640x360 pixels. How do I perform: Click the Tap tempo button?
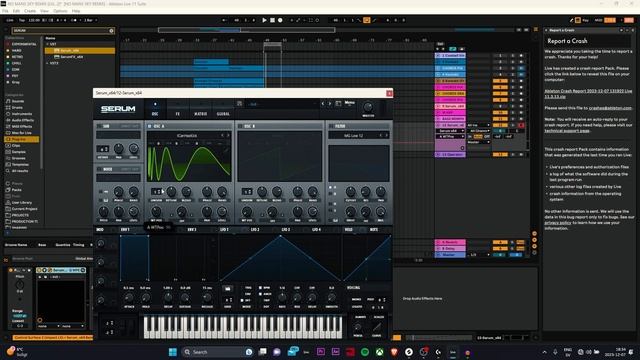(x=22, y=20)
